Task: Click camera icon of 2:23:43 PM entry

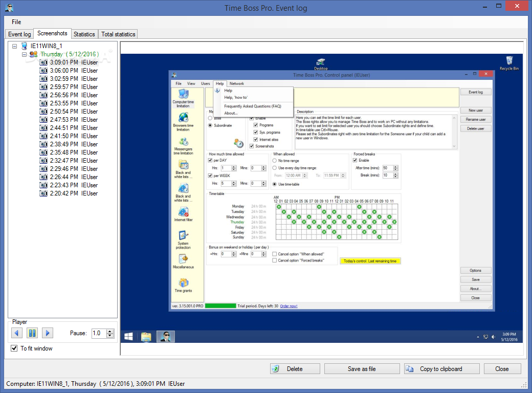Action: click(x=43, y=185)
